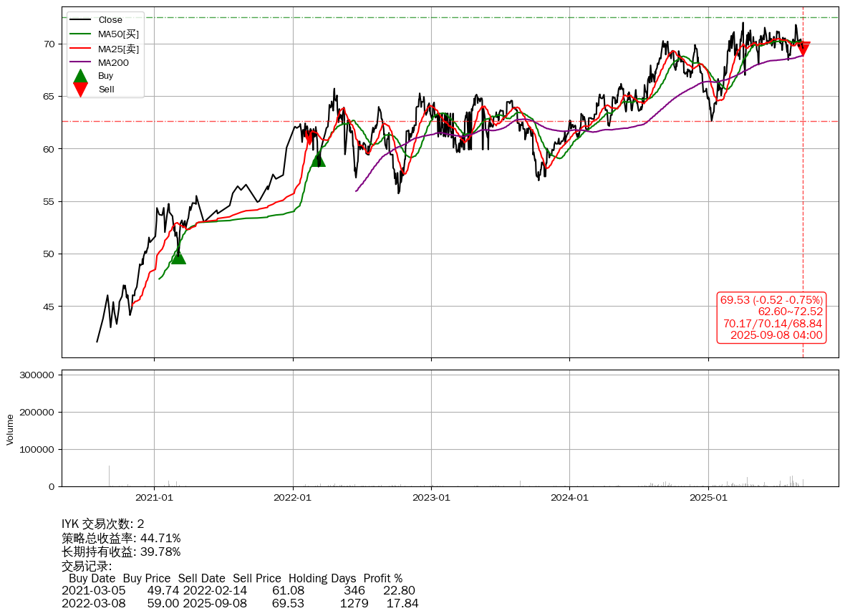Viewport: 845px width, 616px height.
Task: Click the 策略总收益率 44.71% text
Action: [121, 538]
